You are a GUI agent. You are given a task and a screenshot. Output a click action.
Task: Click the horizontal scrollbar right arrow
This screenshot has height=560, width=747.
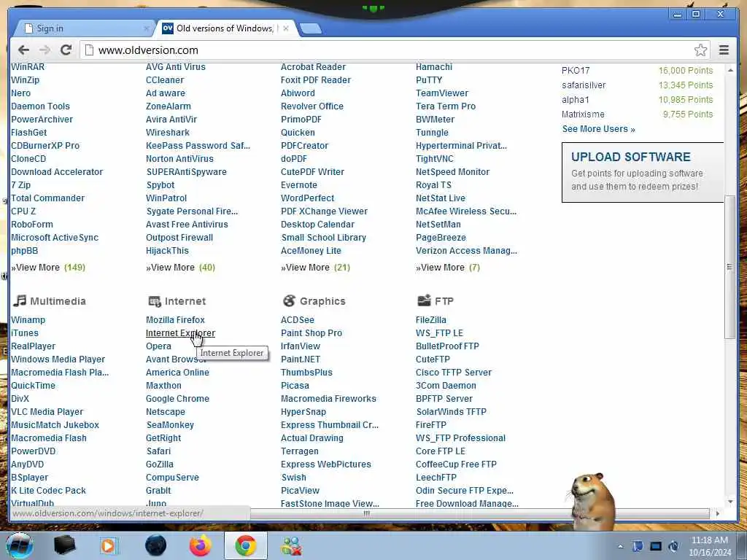click(x=718, y=513)
